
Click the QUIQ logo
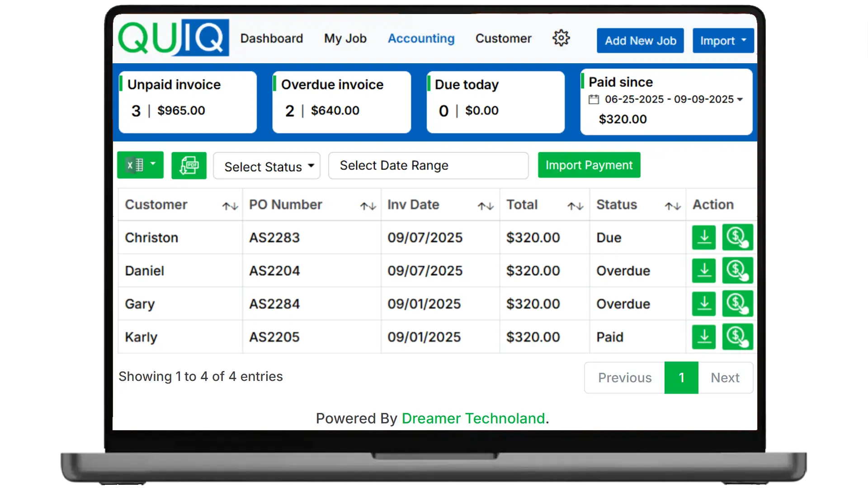[174, 38]
